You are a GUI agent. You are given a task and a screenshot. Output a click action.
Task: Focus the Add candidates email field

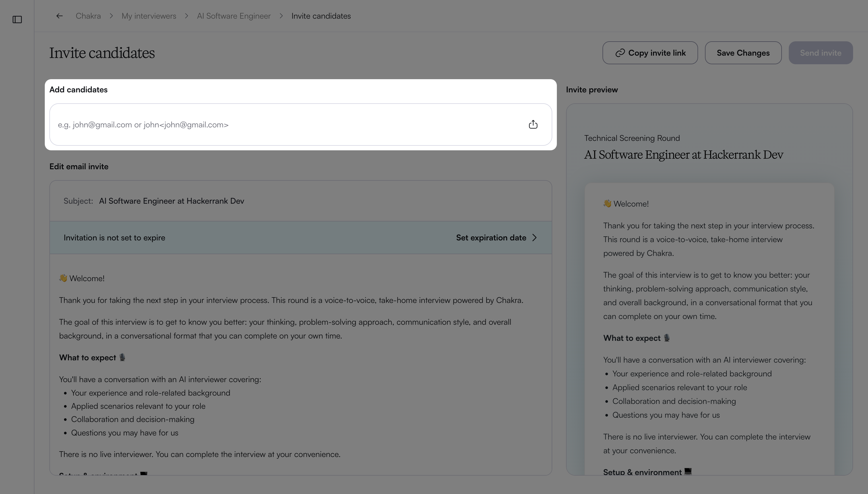click(x=288, y=125)
